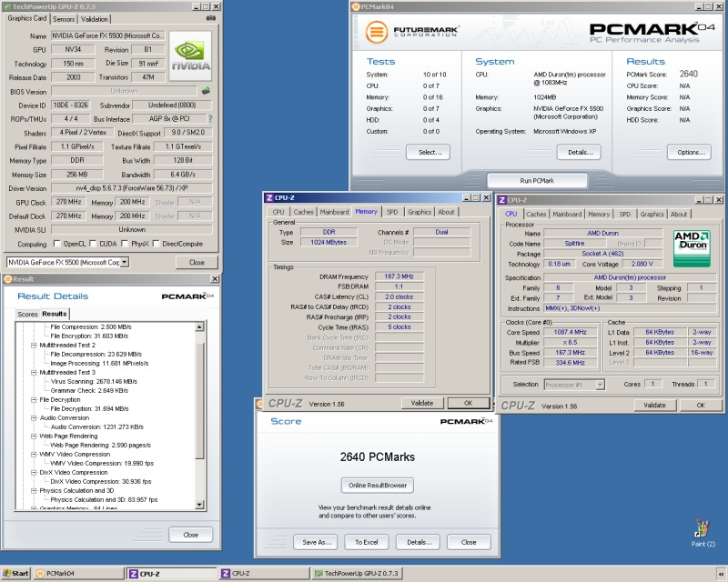The image size is (728, 582).
Task: Collapse the Multithreaded Test 2 tree node
Action: [34, 345]
